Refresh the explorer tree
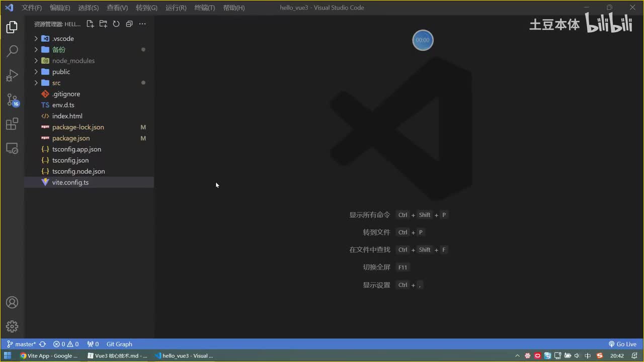Image resolution: width=644 pixels, height=362 pixels. coord(116,24)
